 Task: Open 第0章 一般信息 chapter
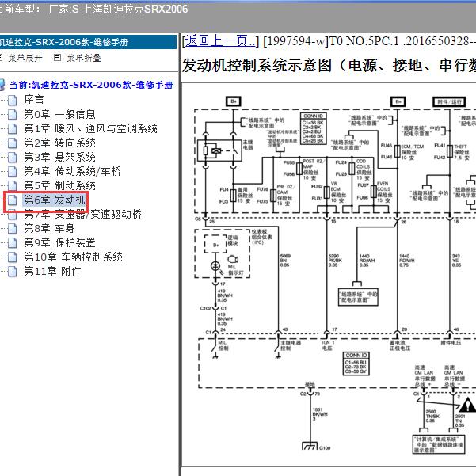click(x=60, y=114)
